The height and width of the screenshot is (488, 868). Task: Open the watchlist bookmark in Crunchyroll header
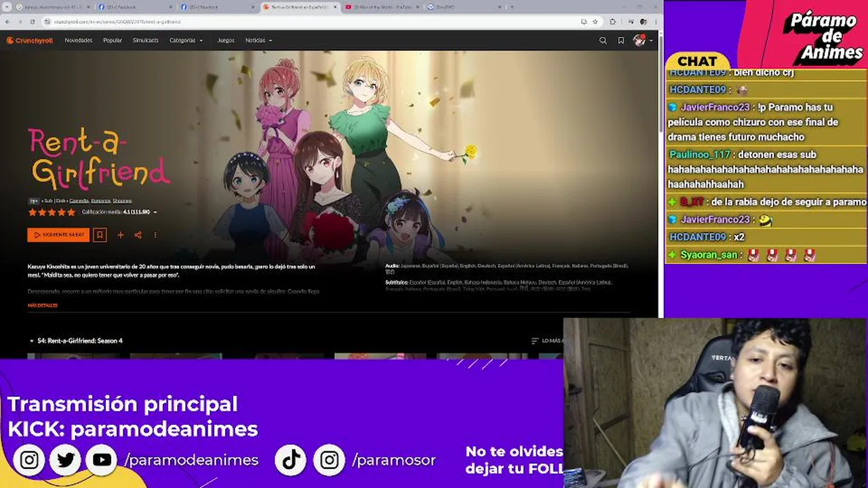(620, 41)
